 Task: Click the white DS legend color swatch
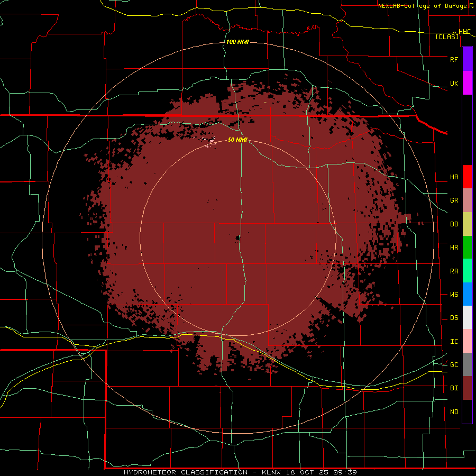pyautogui.click(x=467, y=317)
